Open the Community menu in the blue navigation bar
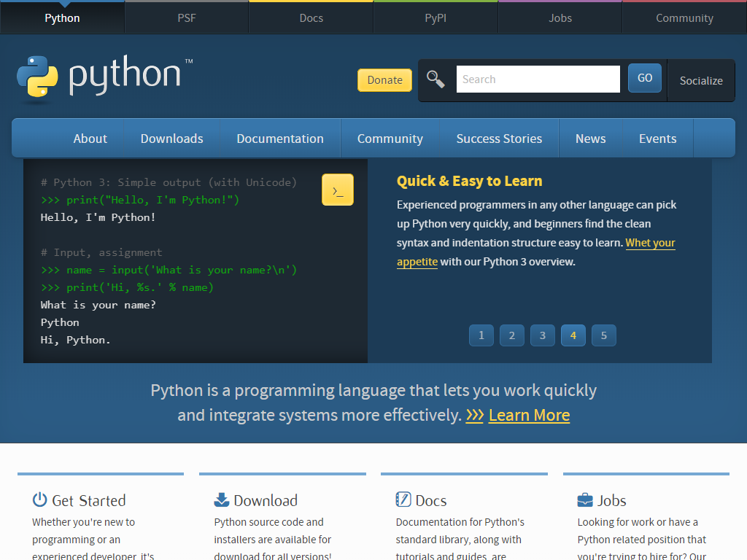Viewport: 747px width, 560px height. pos(390,139)
